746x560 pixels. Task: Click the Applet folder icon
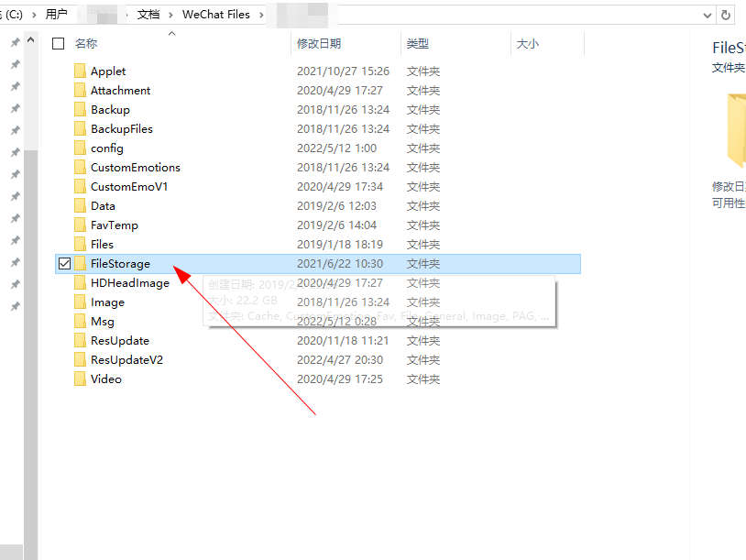pos(80,71)
